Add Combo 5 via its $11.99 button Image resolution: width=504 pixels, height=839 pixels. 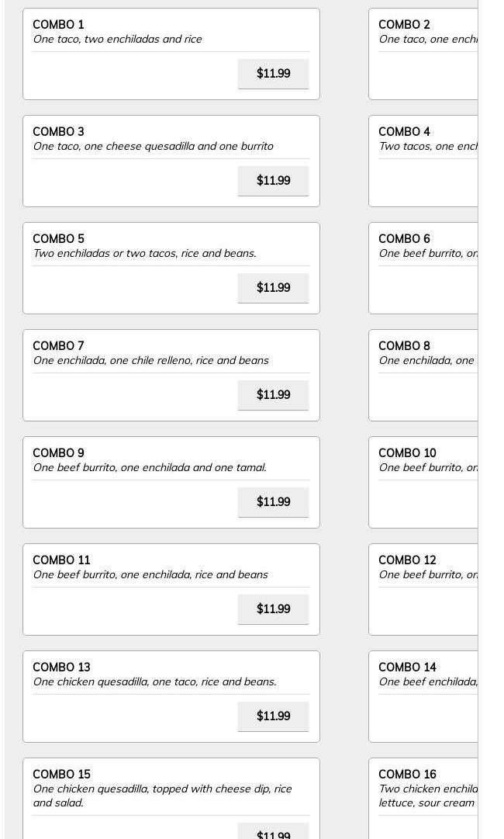(x=273, y=287)
